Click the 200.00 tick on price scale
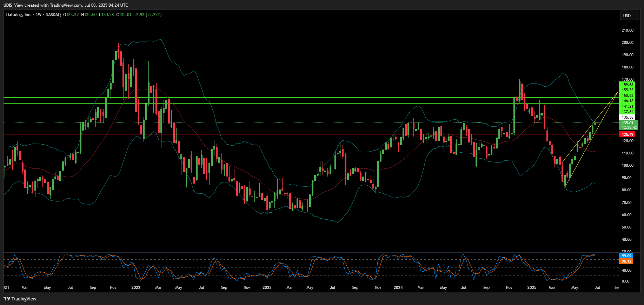 [x=627, y=42]
